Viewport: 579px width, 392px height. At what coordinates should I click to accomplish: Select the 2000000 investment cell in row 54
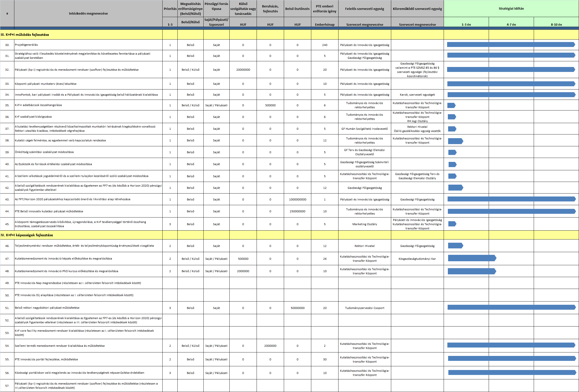[270, 346]
